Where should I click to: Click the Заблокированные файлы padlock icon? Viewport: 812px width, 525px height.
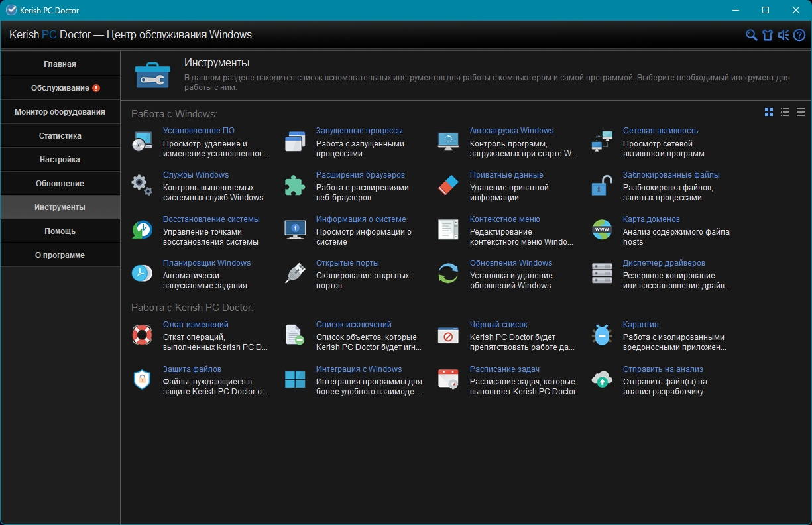click(602, 186)
